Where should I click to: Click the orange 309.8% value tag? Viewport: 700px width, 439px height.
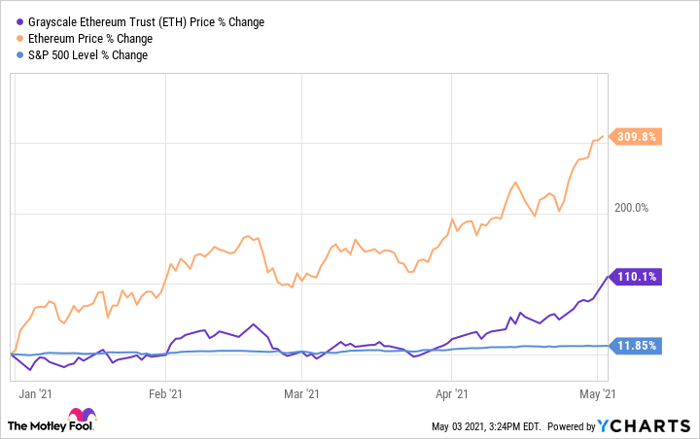click(634, 137)
